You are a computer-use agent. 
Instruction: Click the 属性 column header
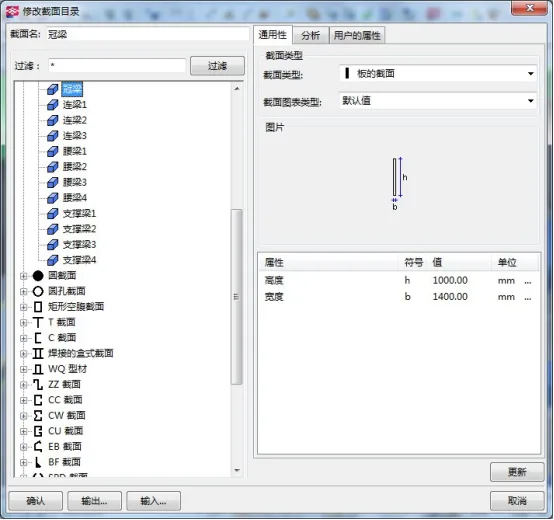[x=274, y=262]
